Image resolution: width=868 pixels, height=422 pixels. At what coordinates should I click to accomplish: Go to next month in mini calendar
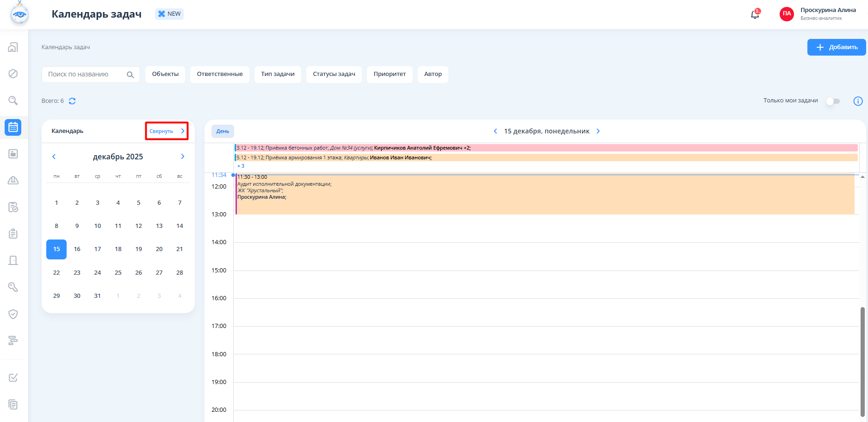coord(183,157)
